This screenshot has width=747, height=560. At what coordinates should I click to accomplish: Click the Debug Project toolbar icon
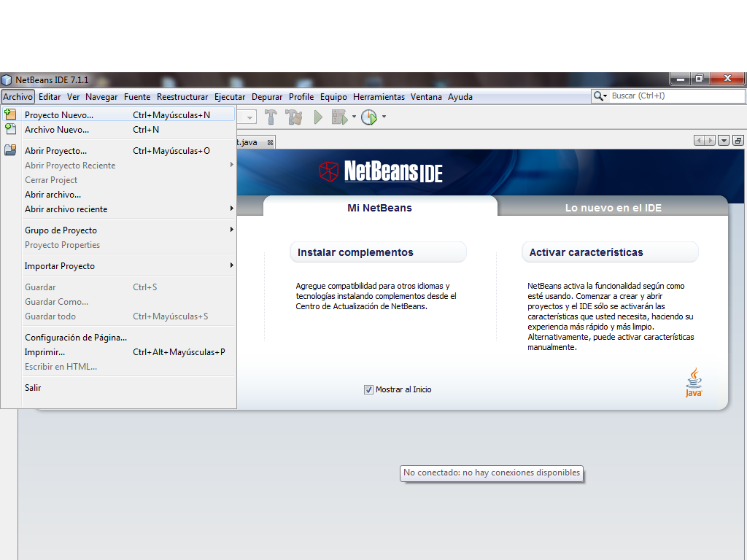tap(338, 117)
